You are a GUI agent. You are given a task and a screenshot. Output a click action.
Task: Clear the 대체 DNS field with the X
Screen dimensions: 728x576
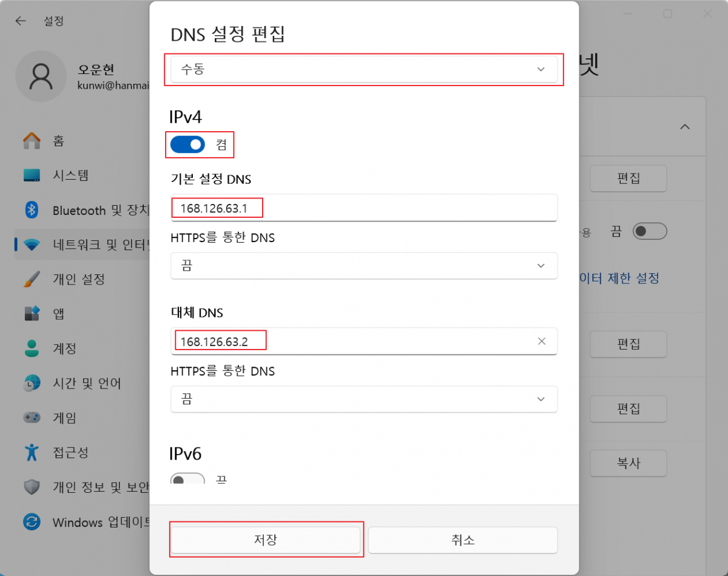[x=541, y=341]
